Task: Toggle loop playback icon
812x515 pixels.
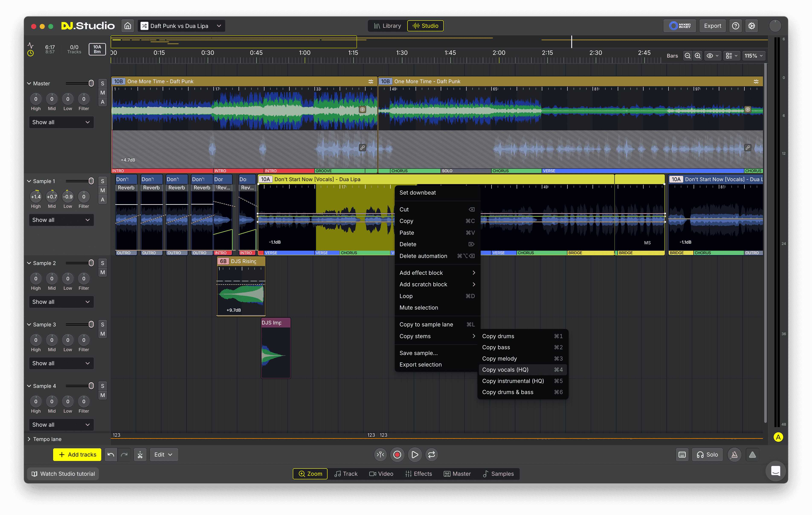Action: (x=431, y=455)
